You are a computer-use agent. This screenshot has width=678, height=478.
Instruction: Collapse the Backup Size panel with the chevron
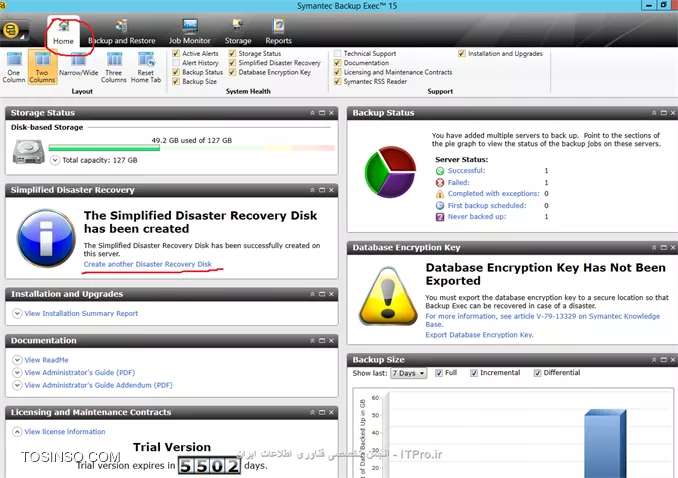[654, 360]
